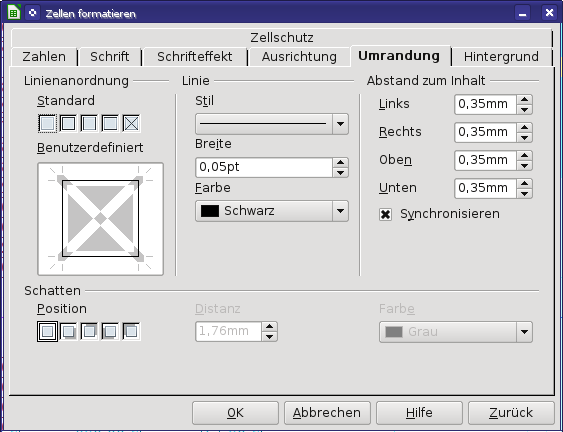Select the 'no borders' line arrangement preset

click(47, 124)
